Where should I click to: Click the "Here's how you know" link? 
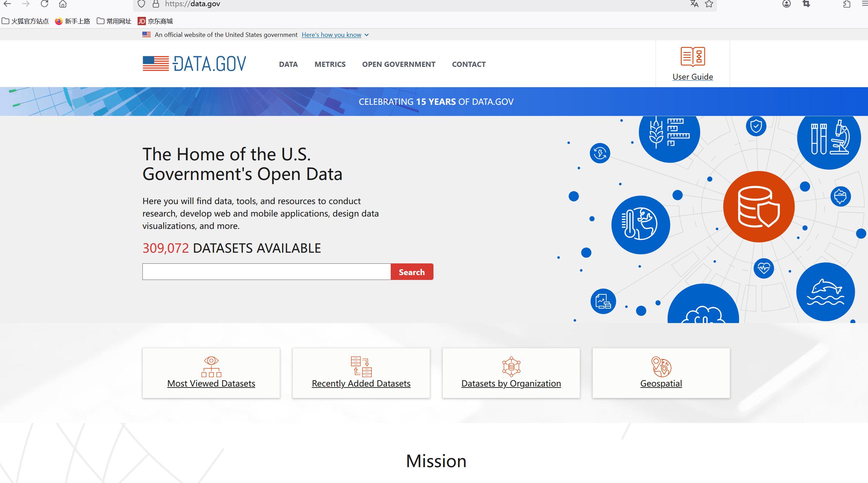point(331,35)
